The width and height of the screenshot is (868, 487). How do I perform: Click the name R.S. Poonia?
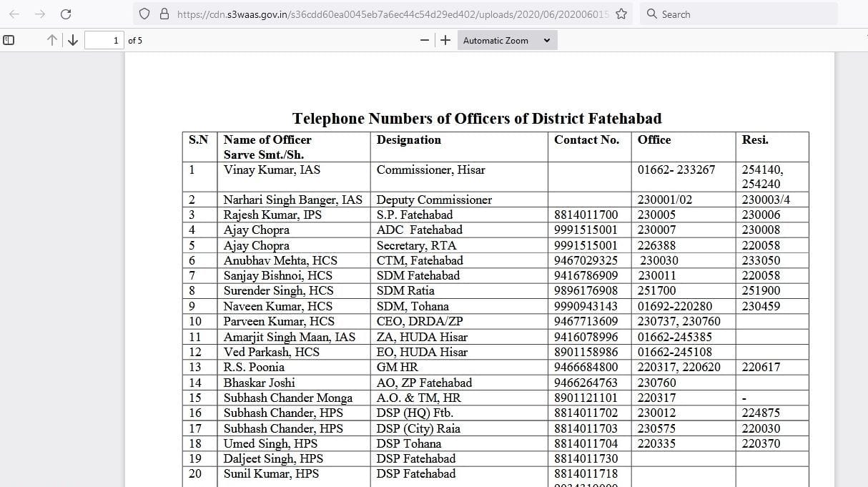pyautogui.click(x=254, y=367)
